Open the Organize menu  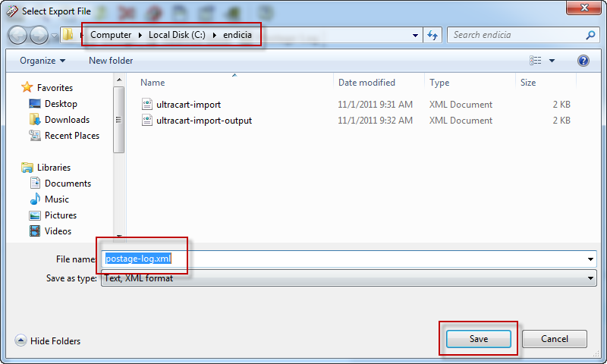click(42, 61)
